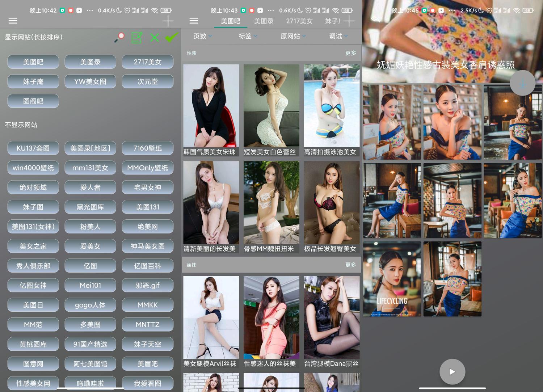Image resolution: width=543 pixels, height=392 pixels.
Task: Switch to the 2717美女 tab
Action: coord(299,21)
